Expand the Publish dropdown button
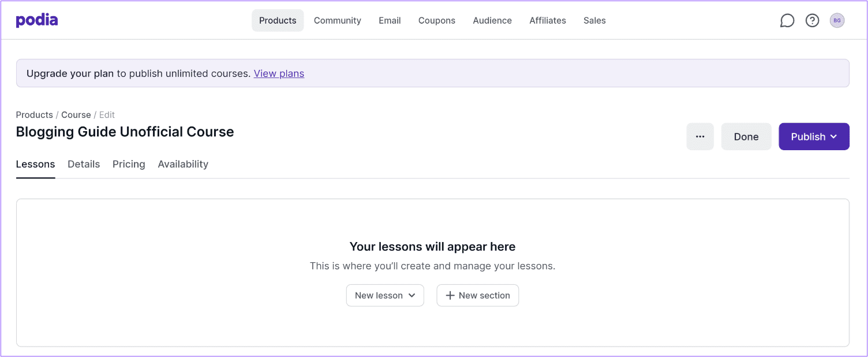Screen dimensions: 868x357 [814, 136]
